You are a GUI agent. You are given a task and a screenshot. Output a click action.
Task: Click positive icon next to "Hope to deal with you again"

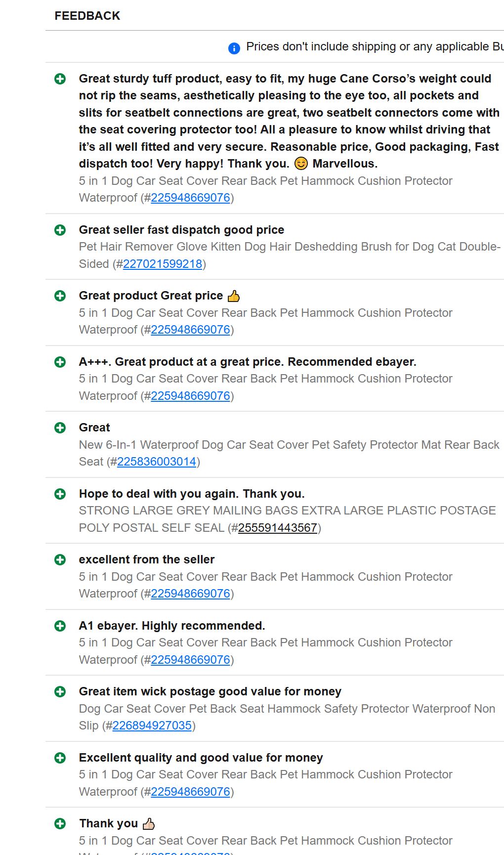tap(60, 494)
